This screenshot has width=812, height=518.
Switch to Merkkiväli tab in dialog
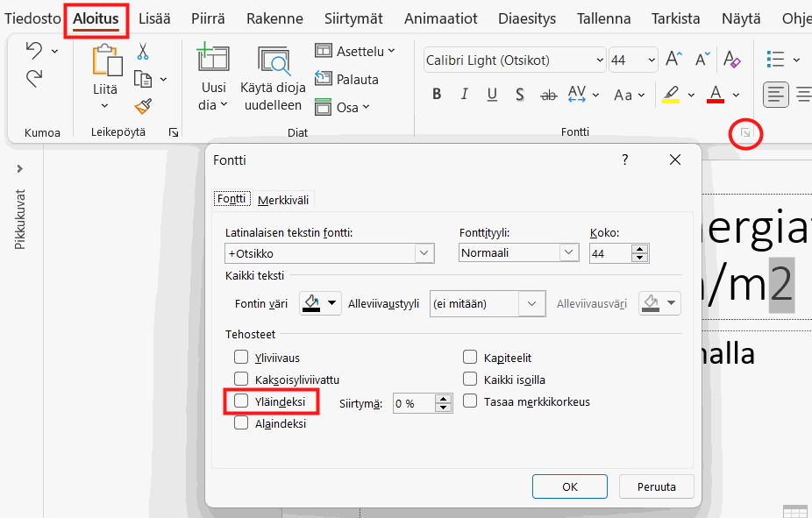[x=283, y=200]
